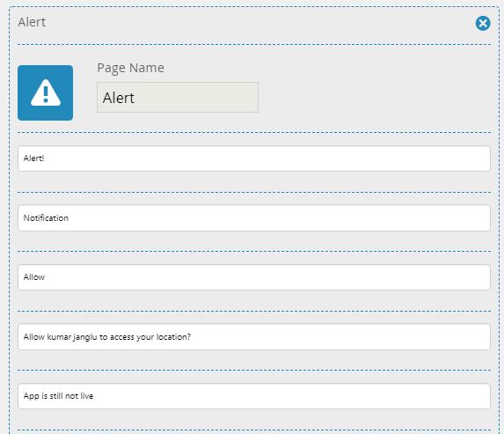Viewport: 504px width, 434px height.
Task: Select the 'Allow' text input
Action: [254, 277]
